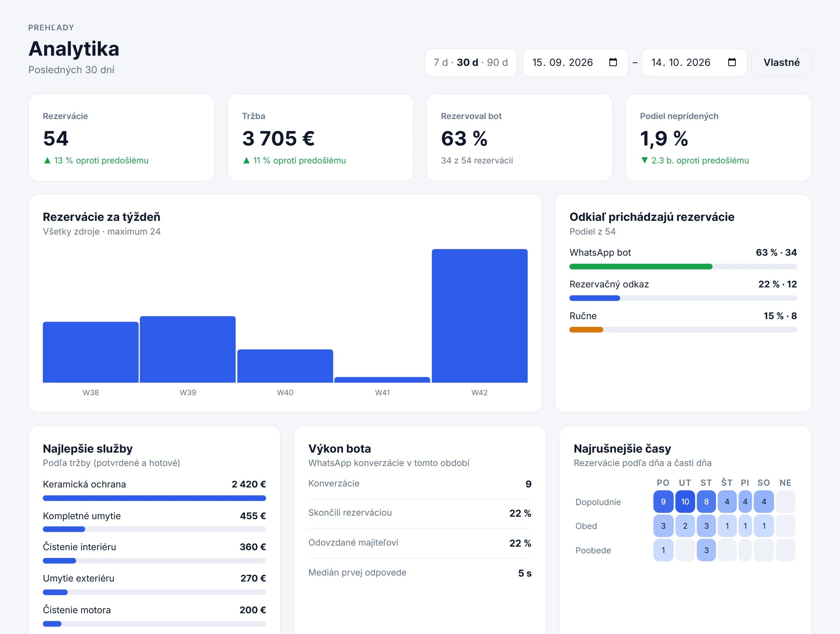Click the W39 bar in weekly chart
The width and height of the screenshot is (840, 634).
tap(187, 349)
